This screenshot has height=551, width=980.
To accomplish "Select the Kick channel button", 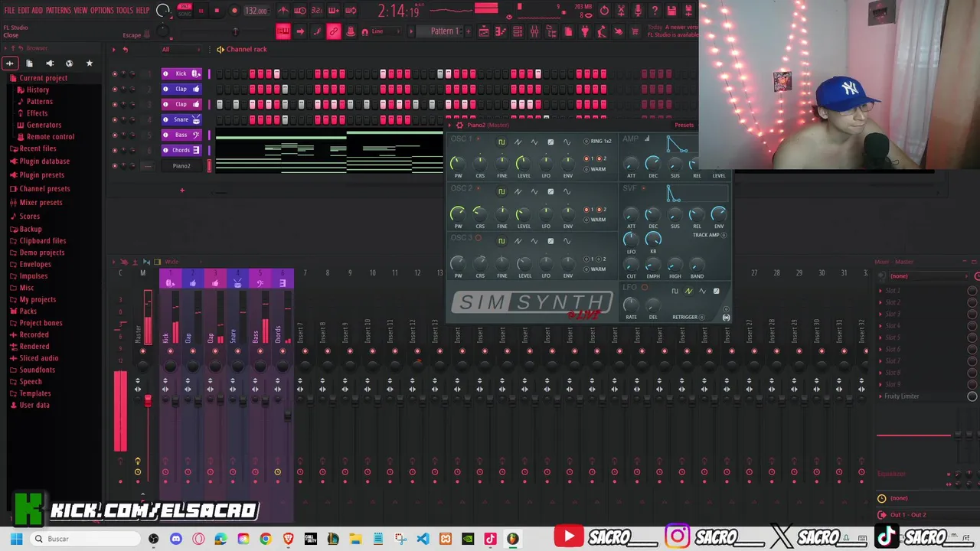I will pos(181,73).
